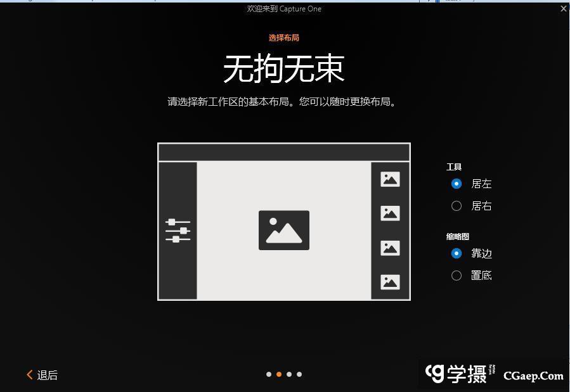Viewport: 570px width, 392px height.
Task: Close the Capture One welcome dialog
Action: coord(563,9)
